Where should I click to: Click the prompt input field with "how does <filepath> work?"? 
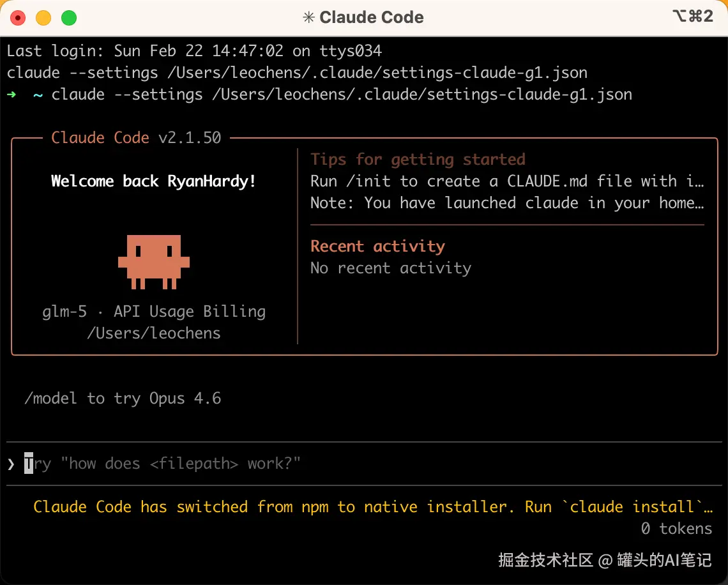[364, 464]
